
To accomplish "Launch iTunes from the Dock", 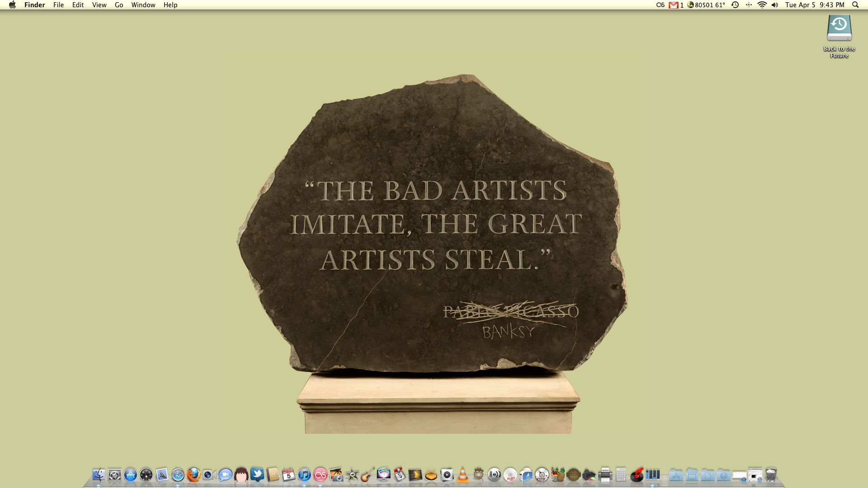I will pos(304,475).
